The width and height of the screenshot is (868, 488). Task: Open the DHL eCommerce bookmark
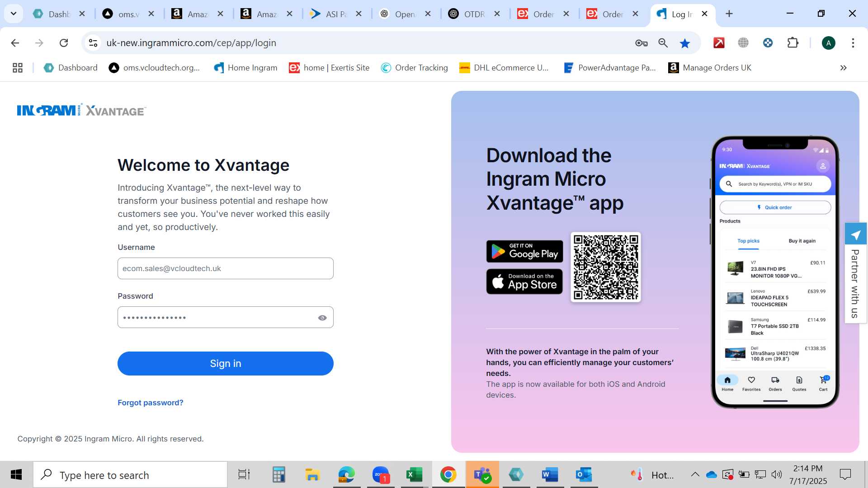(504, 68)
